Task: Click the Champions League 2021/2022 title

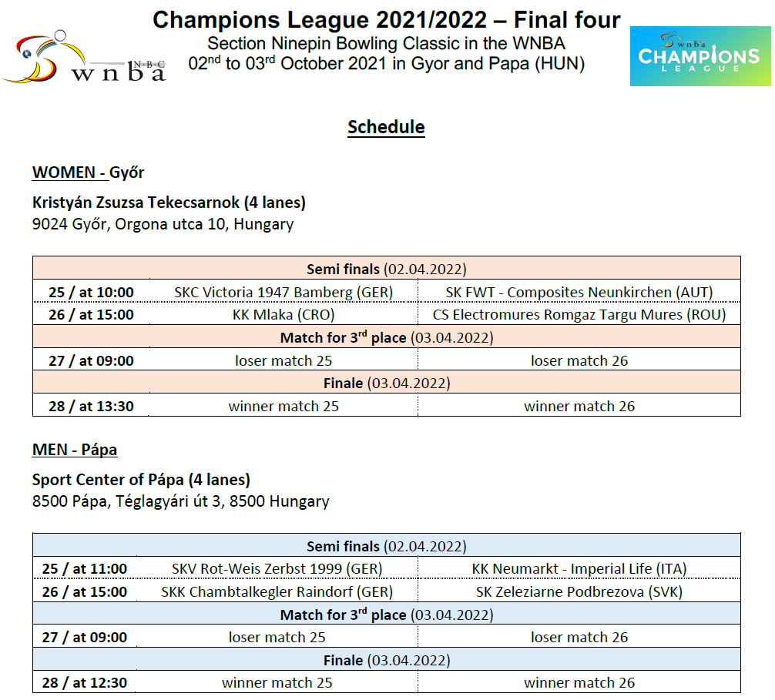Action: 386,20
